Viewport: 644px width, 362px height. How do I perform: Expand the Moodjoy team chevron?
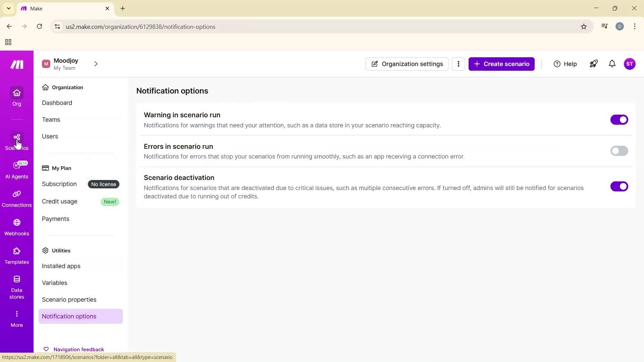[x=96, y=64]
